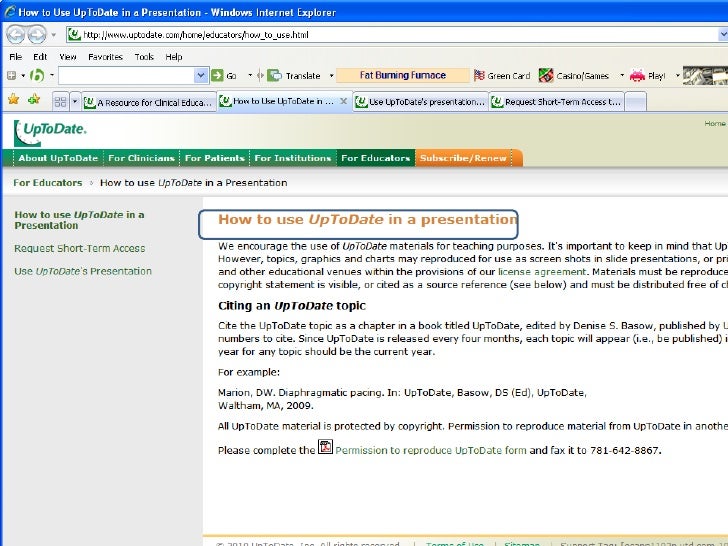Switch to Request Short-Term Access tab
This screenshot has height=546, width=728.
pyautogui.click(x=557, y=102)
